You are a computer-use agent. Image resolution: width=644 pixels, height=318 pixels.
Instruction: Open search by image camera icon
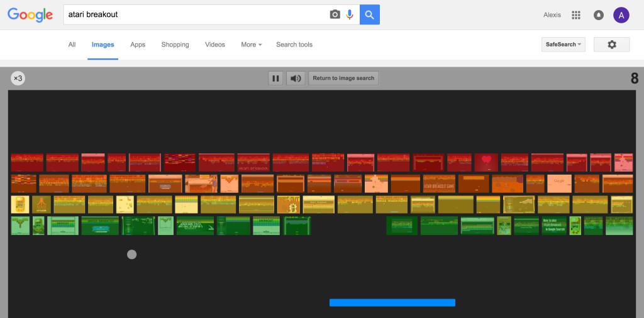click(335, 15)
